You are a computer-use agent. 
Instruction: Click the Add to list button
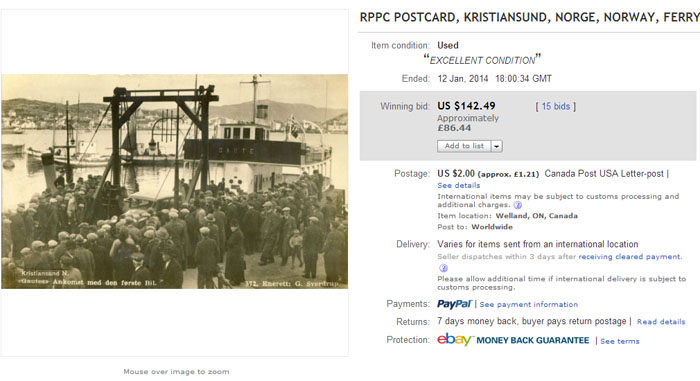[464, 146]
